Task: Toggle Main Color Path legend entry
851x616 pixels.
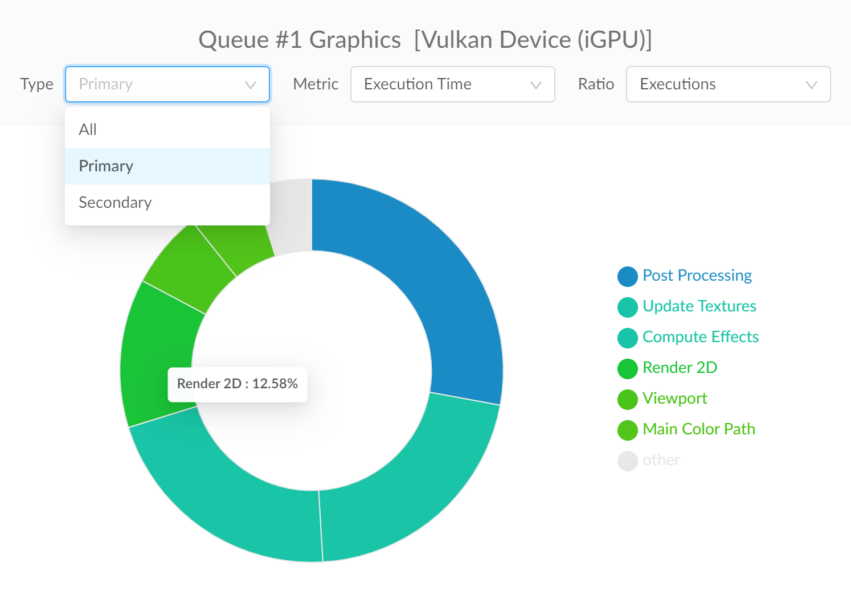Action: pyautogui.click(x=686, y=429)
